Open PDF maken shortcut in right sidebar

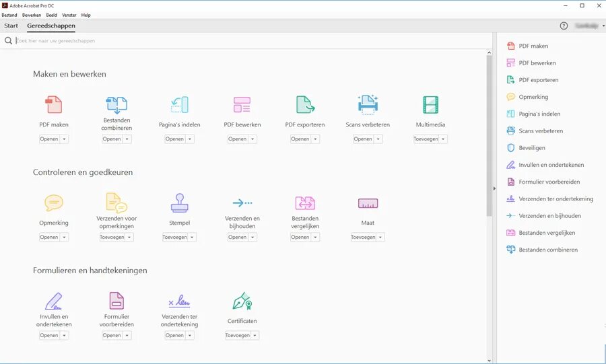click(x=527, y=46)
